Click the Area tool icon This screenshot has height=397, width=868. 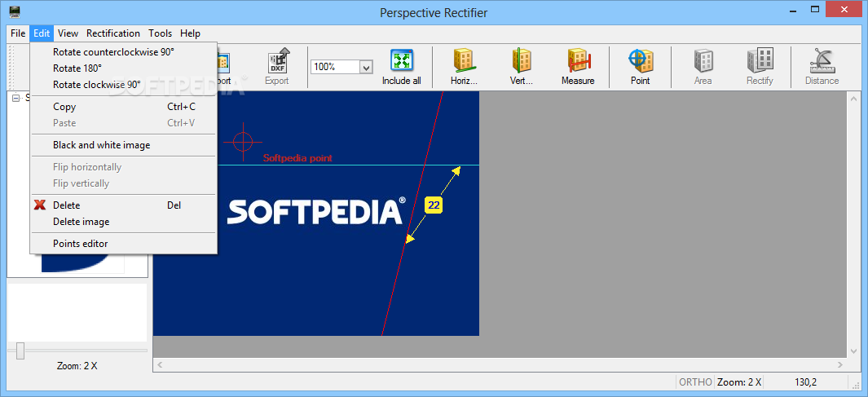tap(703, 60)
